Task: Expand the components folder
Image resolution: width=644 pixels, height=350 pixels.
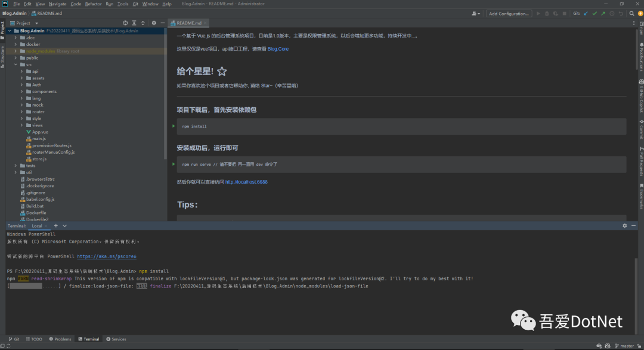Action: pyautogui.click(x=22, y=92)
